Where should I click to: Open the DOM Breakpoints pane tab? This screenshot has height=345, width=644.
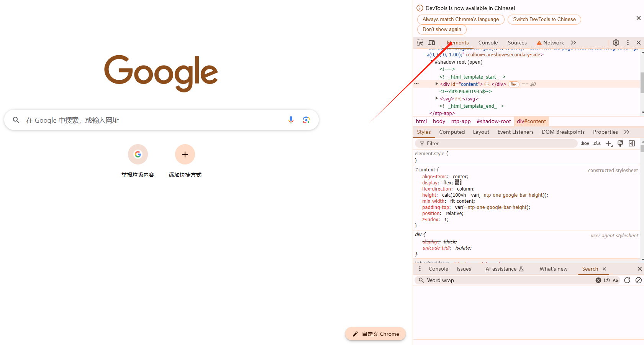coord(563,132)
